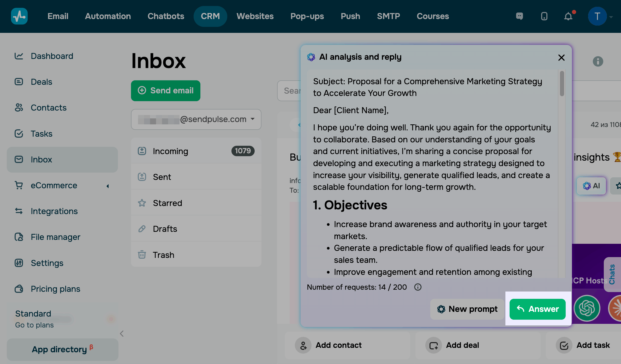Click the AI button beside insights
This screenshot has width=621, height=364.
(x=592, y=186)
